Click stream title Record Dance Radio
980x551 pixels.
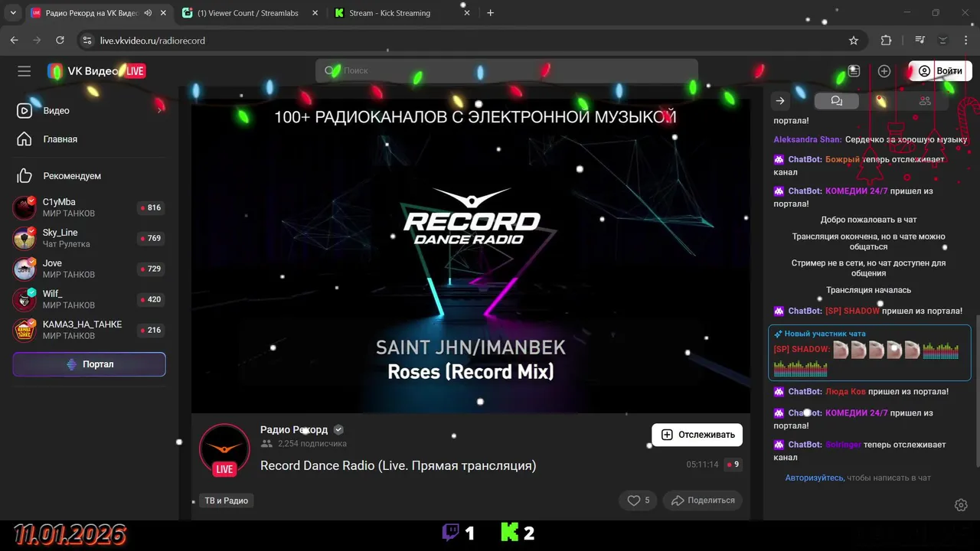398,465
